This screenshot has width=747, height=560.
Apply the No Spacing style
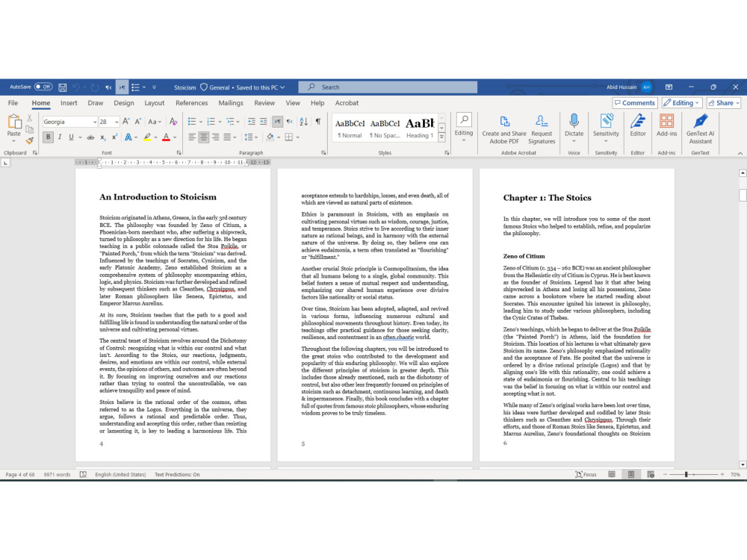click(x=385, y=128)
